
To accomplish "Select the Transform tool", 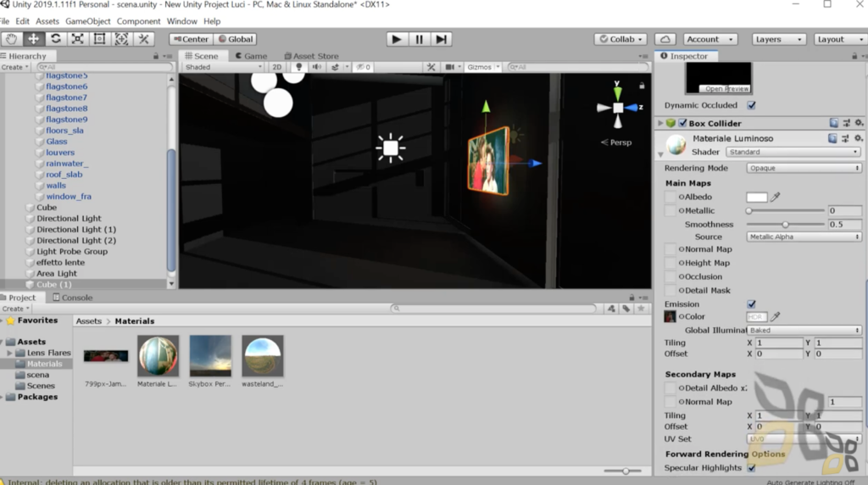I will point(121,39).
